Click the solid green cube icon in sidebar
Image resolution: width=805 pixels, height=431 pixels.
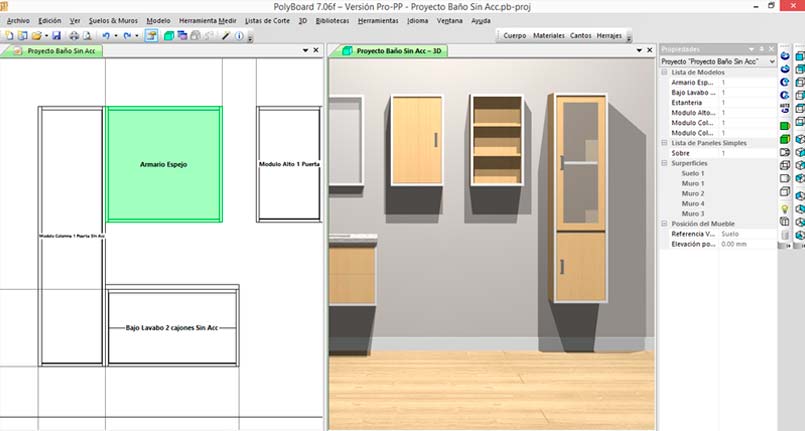(x=785, y=124)
